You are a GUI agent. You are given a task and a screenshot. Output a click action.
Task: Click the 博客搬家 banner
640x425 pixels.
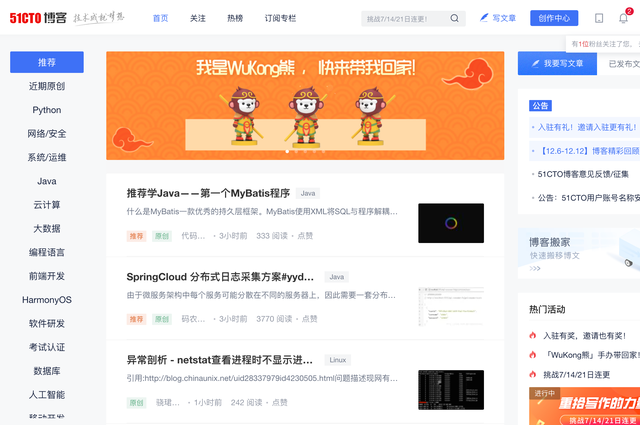pos(579,254)
